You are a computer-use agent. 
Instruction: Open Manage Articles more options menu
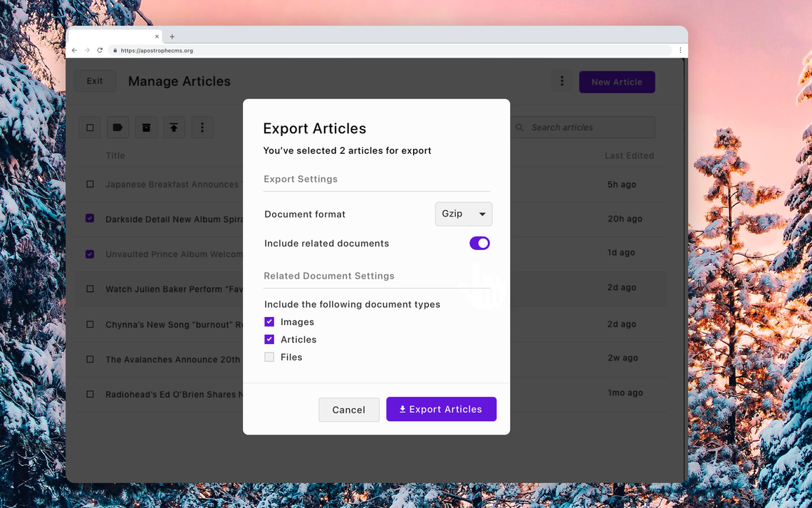[x=562, y=81]
